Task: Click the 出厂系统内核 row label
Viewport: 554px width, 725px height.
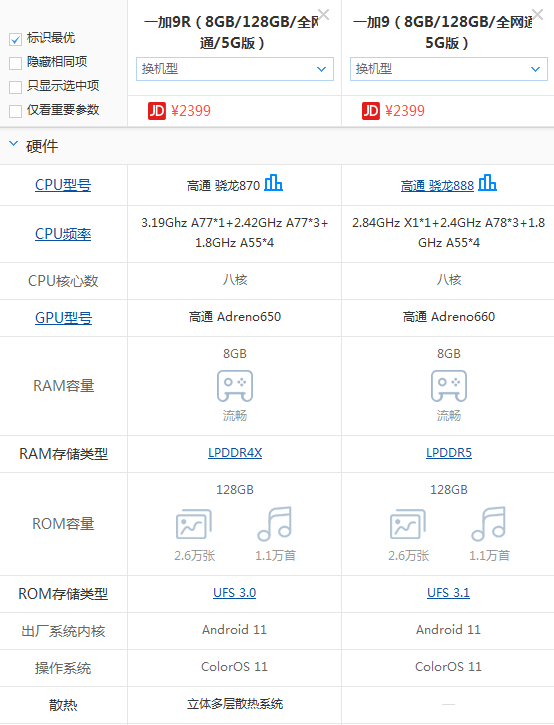Action: tap(63, 631)
